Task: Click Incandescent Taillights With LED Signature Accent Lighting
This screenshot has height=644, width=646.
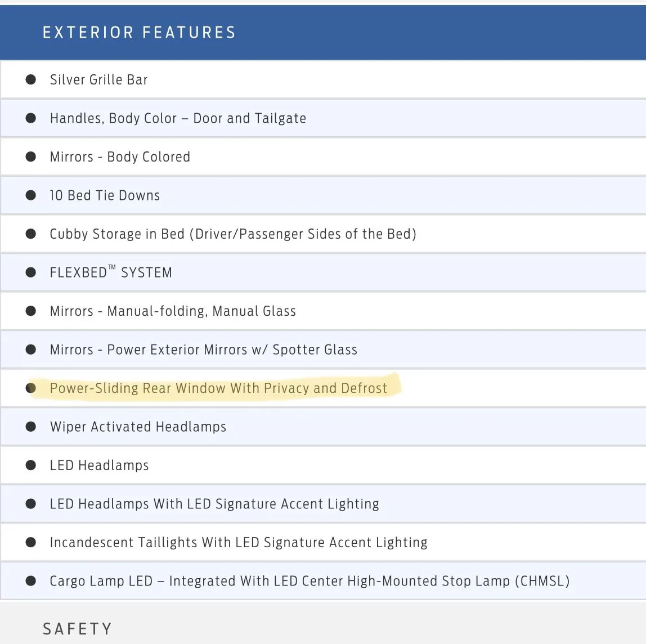Action: click(x=239, y=542)
